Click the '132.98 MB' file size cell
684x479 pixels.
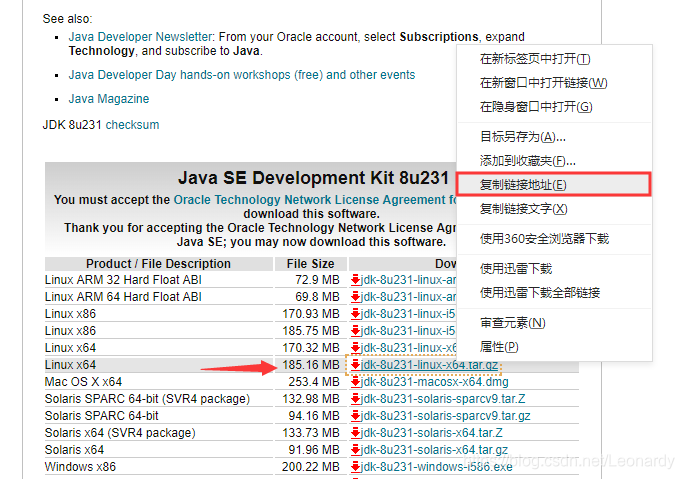click(x=311, y=399)
